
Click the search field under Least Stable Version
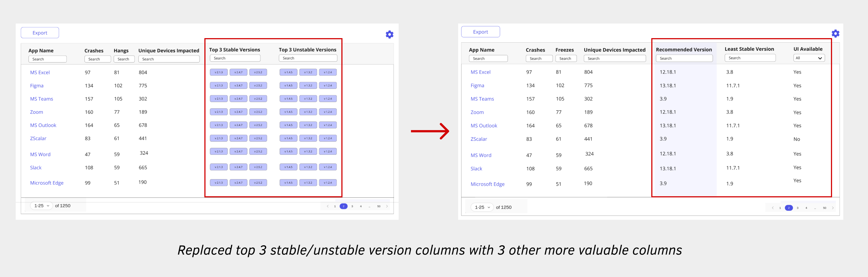coord(750,58)
